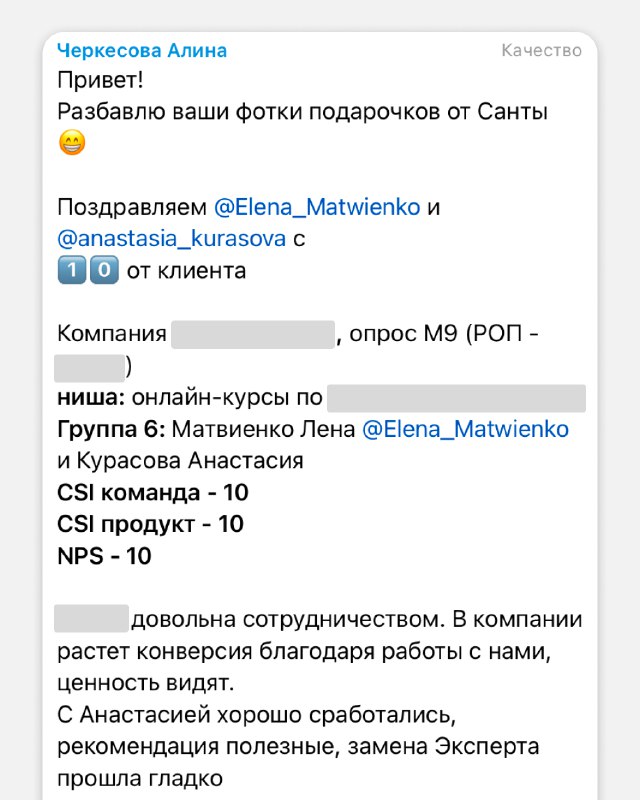Click bold label Группа 6:
Image resolution: width=640 pixels, height=800 pixels.
coord(111,430)
